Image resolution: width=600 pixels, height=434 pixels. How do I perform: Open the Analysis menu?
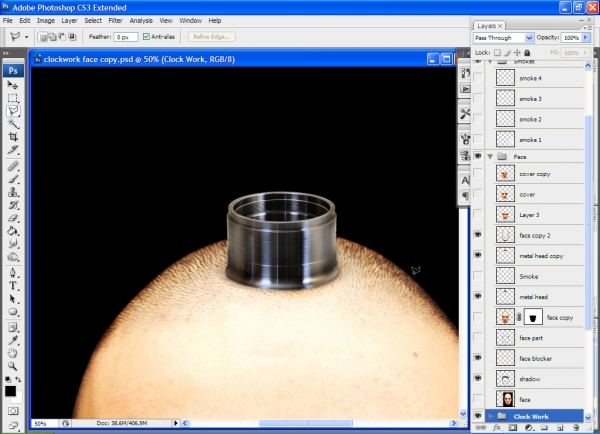pos(141,21)
